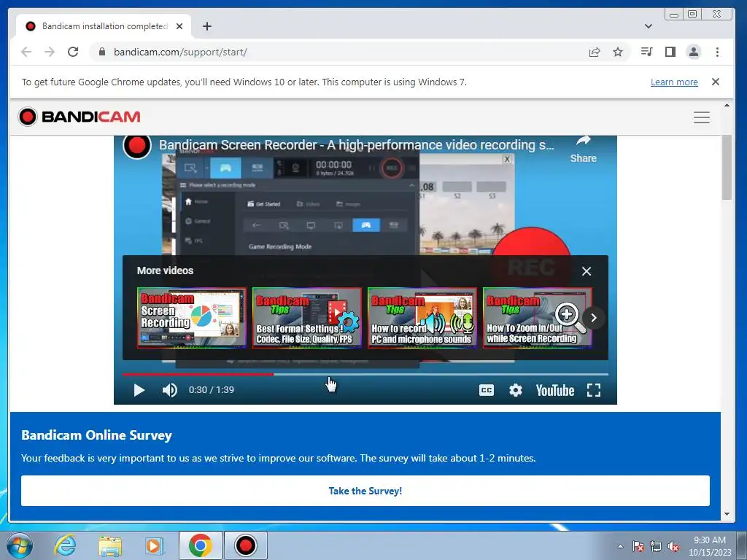The width and height of the screenshot is (747, 560).
Task: Show hidden system tray icons
Action: tap(620, 546)
